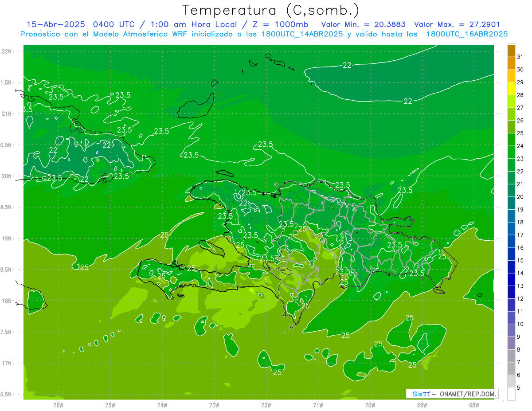This screenshot has width=532, height=411.
Task: Click the "69W" longitude axis label
Action: pyautogui.click(x=422, y=405)
